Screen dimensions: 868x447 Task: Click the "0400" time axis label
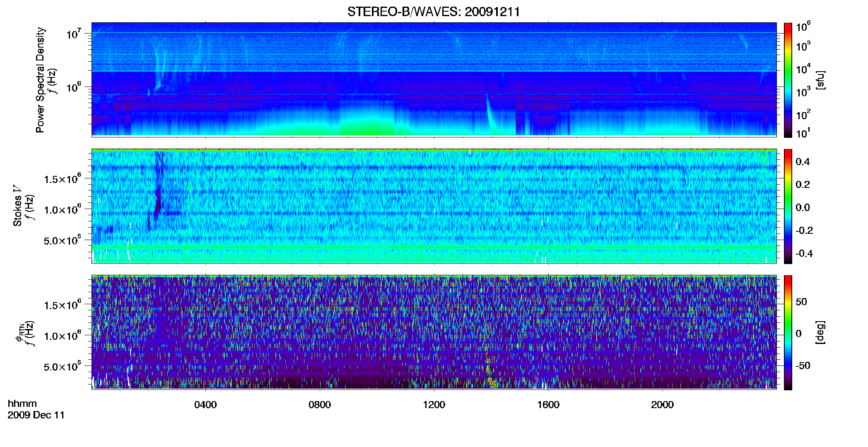pyautogui.click(x=205, y=405)
